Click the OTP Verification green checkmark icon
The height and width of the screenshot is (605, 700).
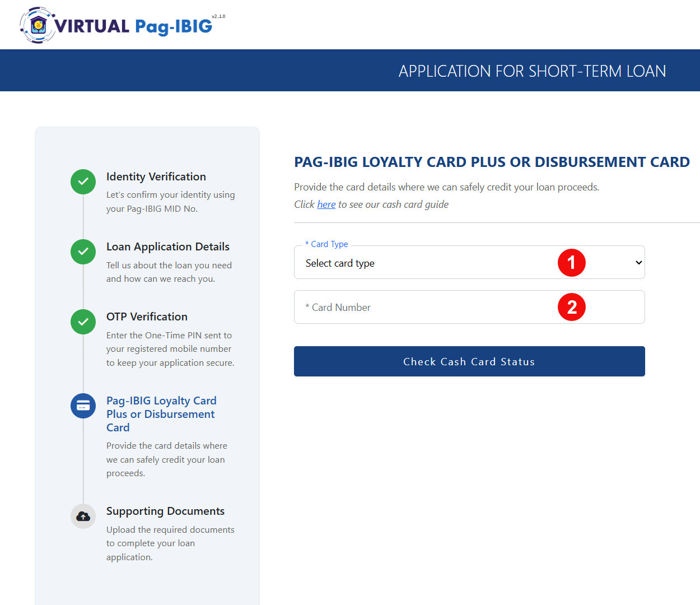pos(83,322)
